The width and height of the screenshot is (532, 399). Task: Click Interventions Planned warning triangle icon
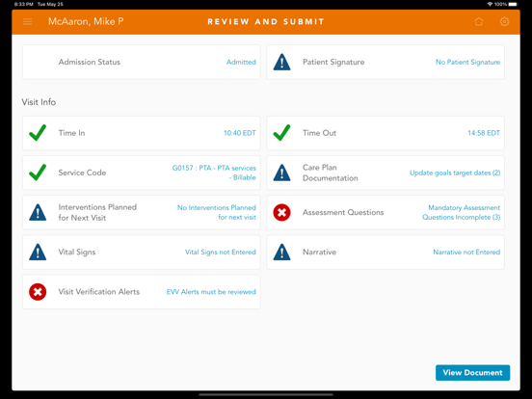(38, 212)
